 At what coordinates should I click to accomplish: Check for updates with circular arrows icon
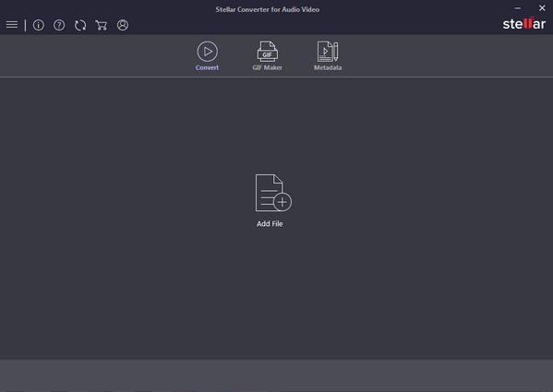(x=80, y=25)
